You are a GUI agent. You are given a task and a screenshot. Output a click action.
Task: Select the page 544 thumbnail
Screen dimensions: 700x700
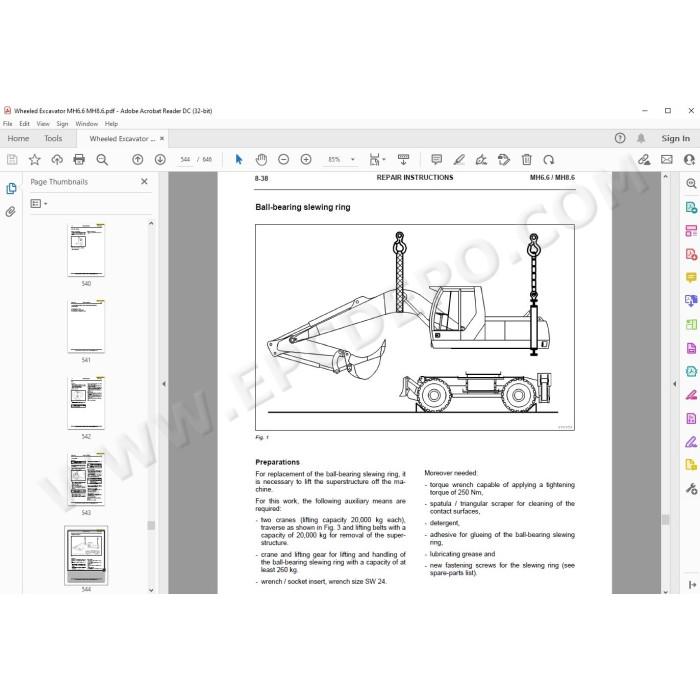[x=86, y=556]
